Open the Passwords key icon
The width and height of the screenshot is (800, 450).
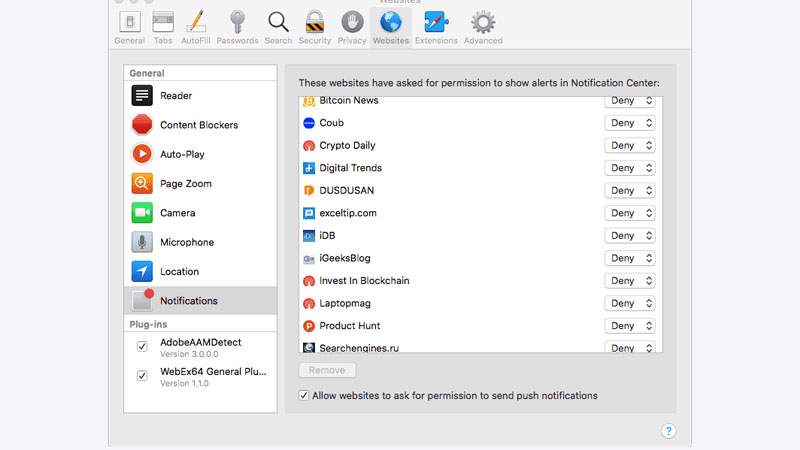[x=237, y=22]
